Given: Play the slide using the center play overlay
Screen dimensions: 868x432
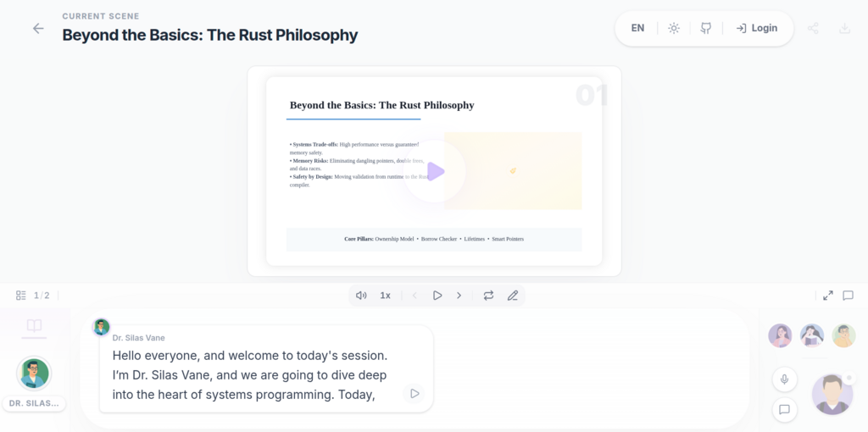Looking at the screenshot, I should (435, 171).
